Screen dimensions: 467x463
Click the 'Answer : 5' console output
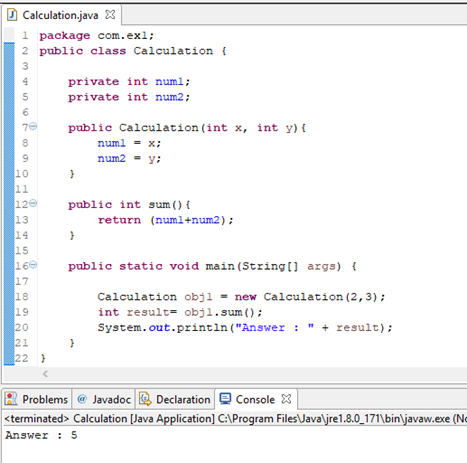[x=41, y=435]
